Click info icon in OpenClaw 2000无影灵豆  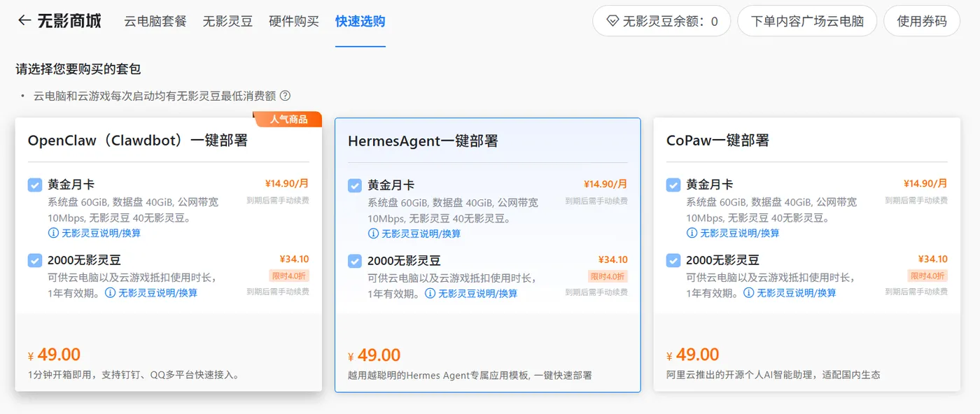[x=111, y=293]
